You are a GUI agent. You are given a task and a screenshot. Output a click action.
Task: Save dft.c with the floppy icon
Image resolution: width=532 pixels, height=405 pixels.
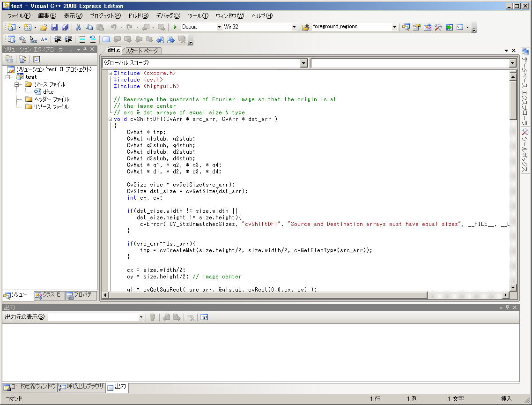click(x=54, y=27)
